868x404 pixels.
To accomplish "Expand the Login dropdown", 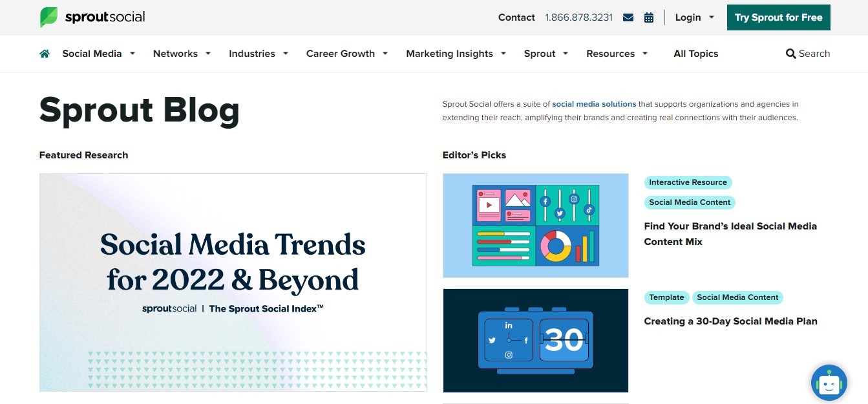I will (695, 17).
